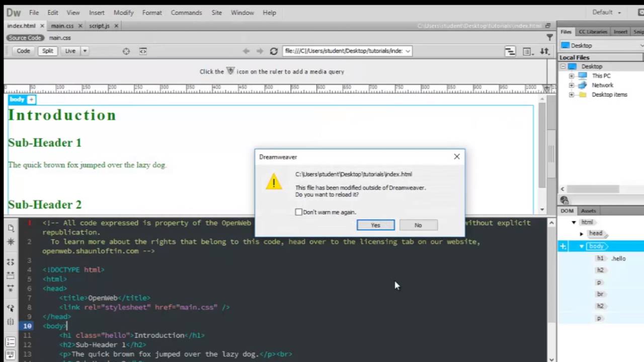644x362 pixels.
Task: Click the asterisk-shaped icon in the code toolbar
Action: (11, 242)
